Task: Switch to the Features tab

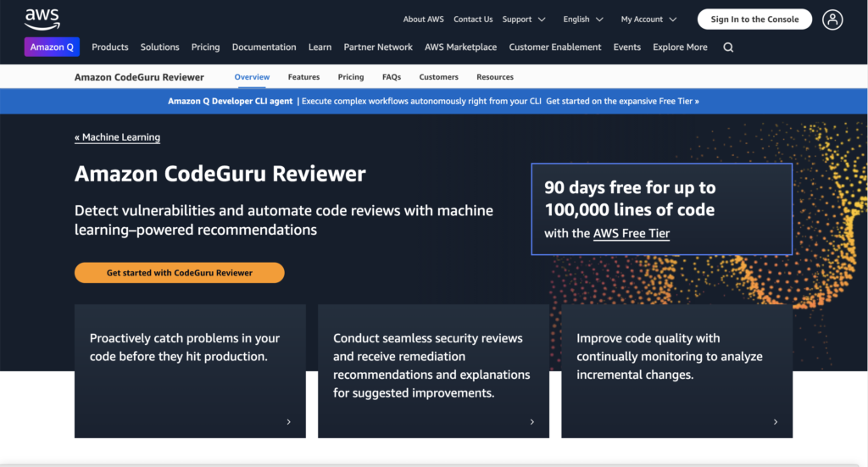Action: click(303, 77)
